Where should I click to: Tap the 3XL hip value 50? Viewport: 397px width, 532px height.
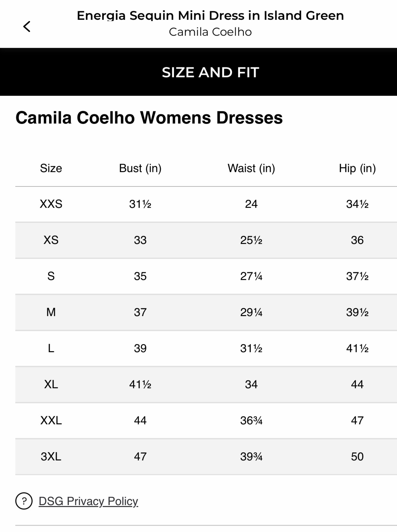coord(357,456)
